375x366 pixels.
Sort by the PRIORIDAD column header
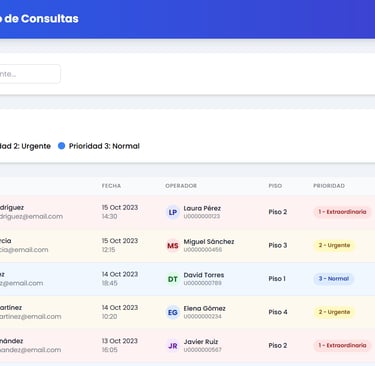click(329, 186)
